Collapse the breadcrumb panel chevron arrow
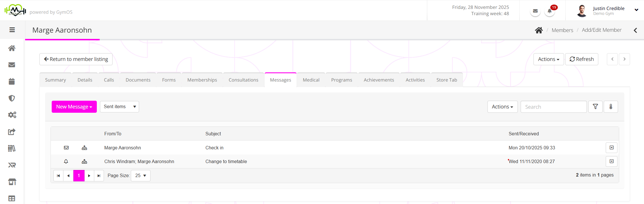644x204 pixels. click(x=635, y=30)
